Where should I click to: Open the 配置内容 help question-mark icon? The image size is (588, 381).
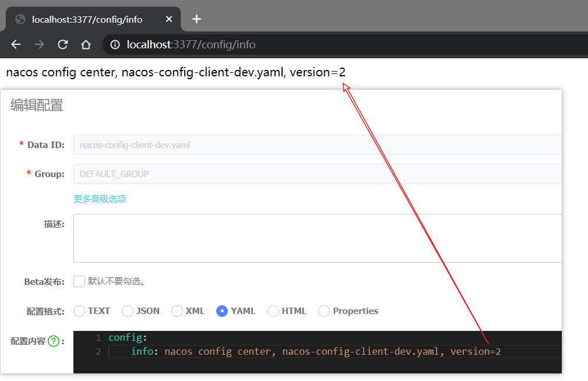(x=54, y=341)
